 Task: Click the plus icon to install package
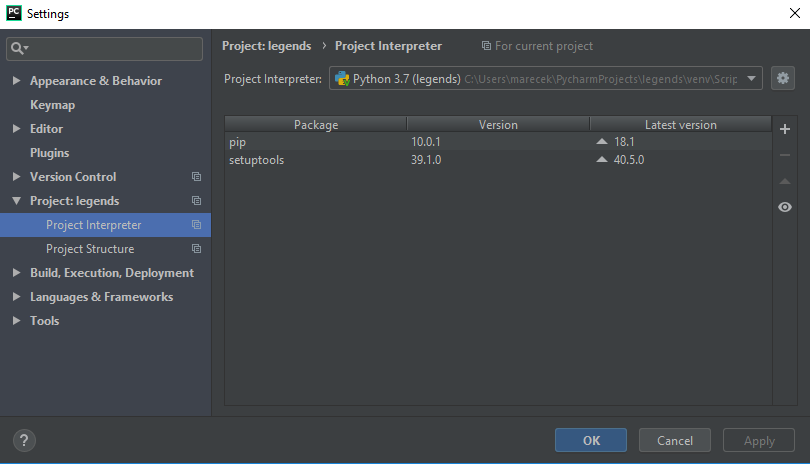[785, 129]
